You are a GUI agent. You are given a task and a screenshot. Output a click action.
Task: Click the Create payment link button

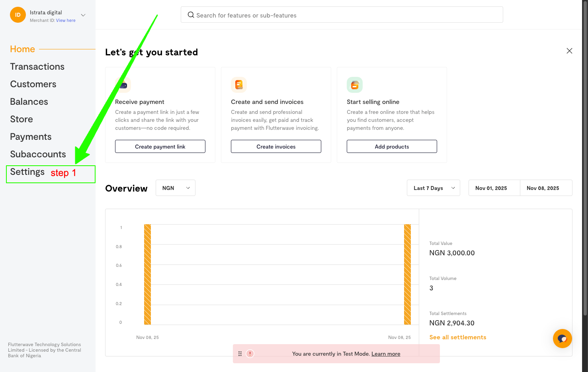point(160,147)
